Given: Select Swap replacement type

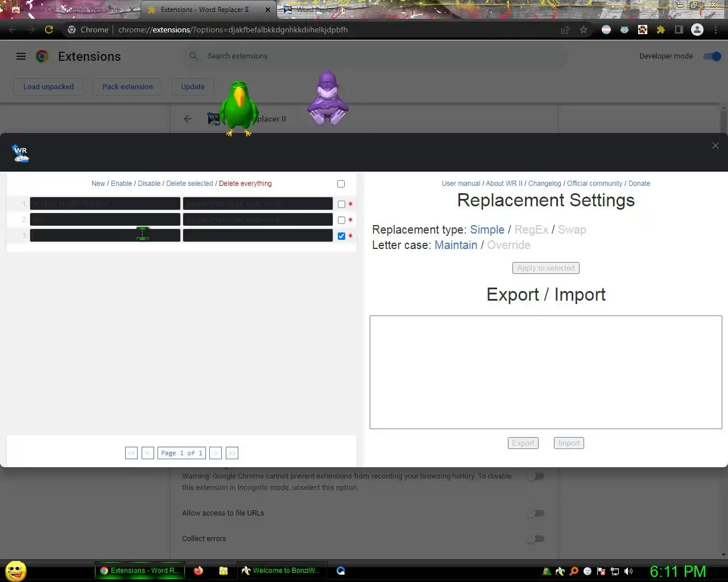Looking at the screenshot, I should (x=572, y=230).
